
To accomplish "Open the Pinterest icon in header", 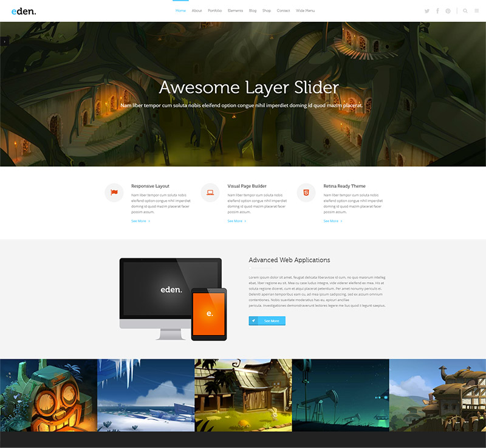I will [448, 11].
